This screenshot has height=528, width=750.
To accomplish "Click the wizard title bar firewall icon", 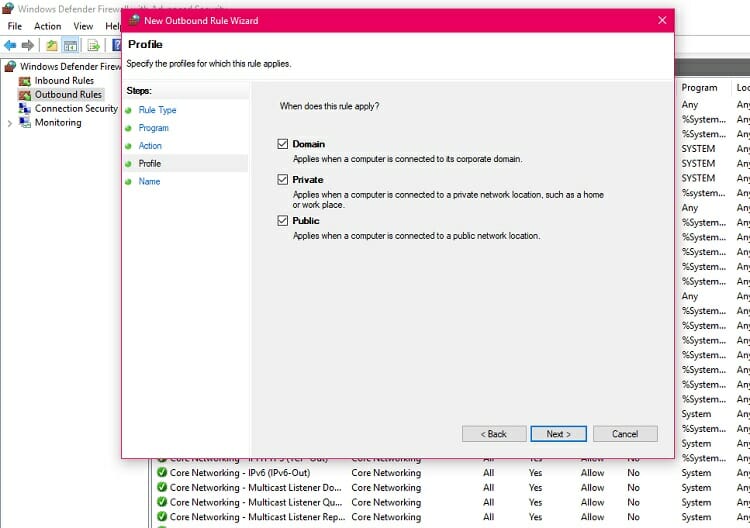I will pos(134,20).
